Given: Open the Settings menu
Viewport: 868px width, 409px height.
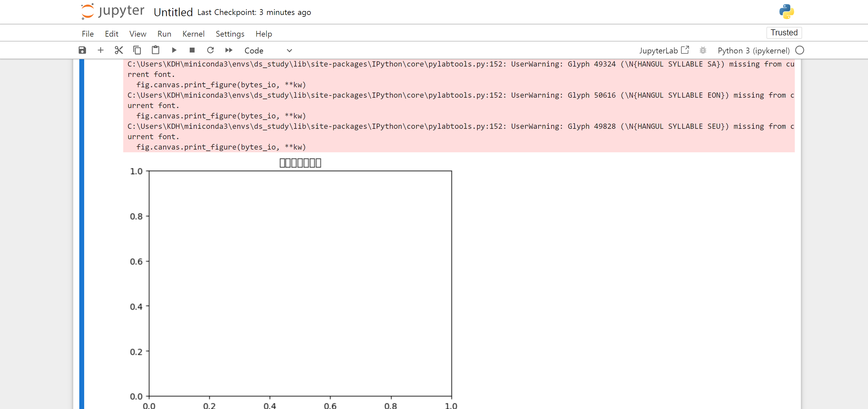Looking at the screenshot, I should [230, 34].
